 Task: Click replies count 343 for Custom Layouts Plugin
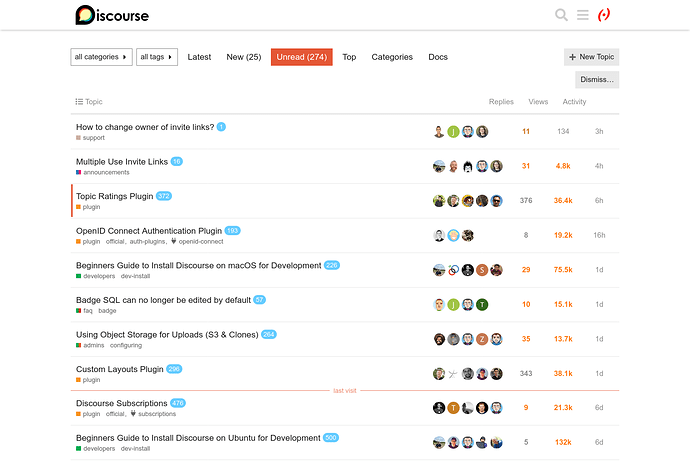tap(526, 374)
